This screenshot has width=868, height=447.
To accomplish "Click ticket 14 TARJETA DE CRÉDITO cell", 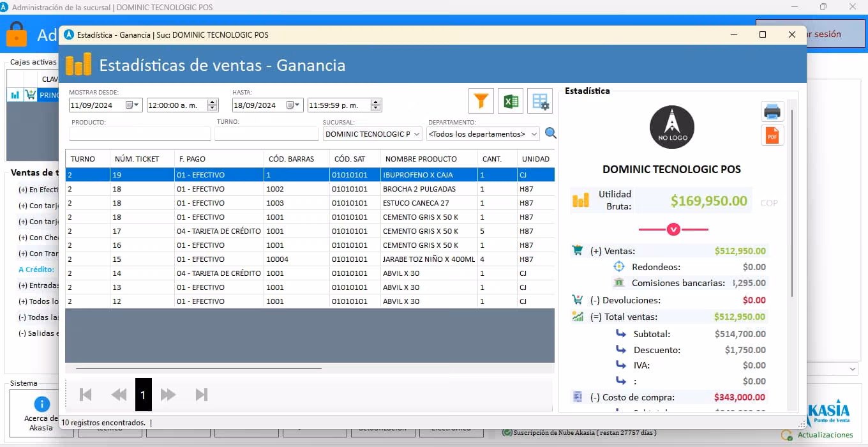I will click(219, 273).
